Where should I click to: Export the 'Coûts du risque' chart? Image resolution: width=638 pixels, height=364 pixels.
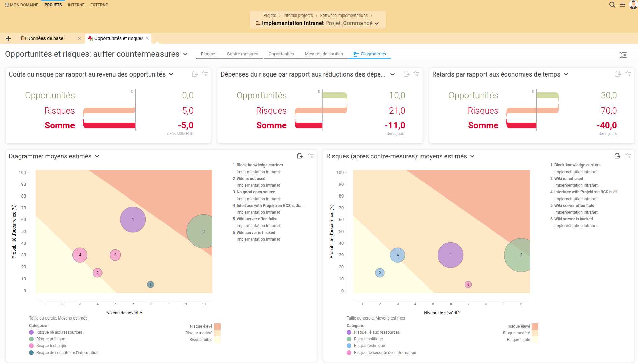pyautogui.click(x=195, y=74)
